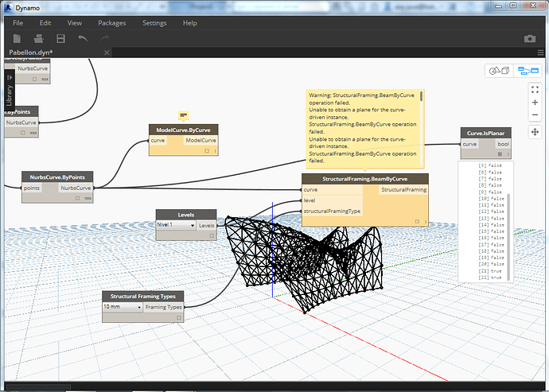Open the Settings menu
Screen dimensions: 549x392
click(154, 23)
